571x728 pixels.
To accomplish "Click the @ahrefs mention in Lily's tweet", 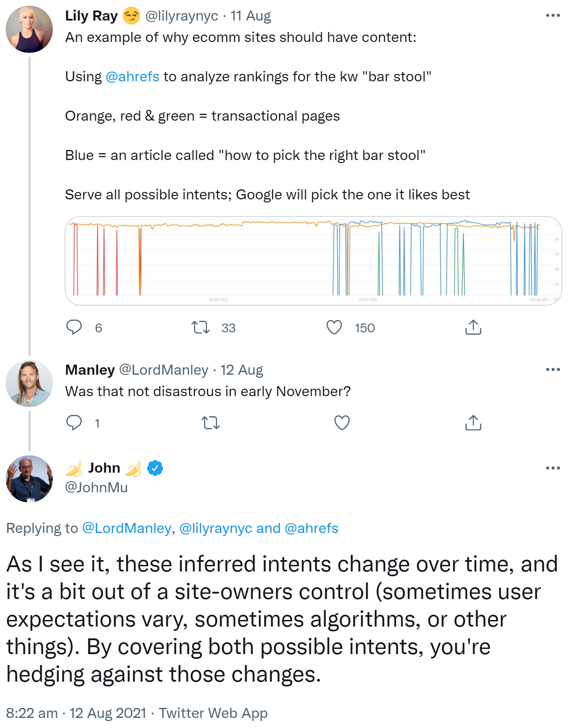I will point(132,77).
